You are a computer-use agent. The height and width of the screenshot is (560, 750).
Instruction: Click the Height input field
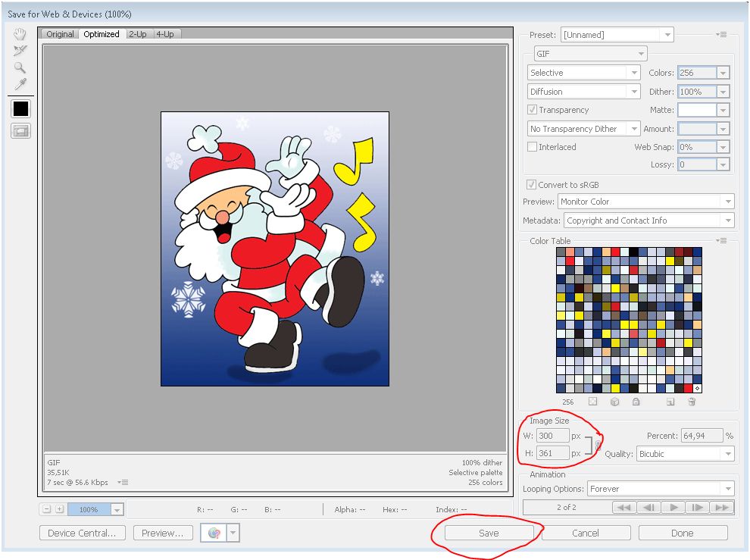[x=553, y=453]
